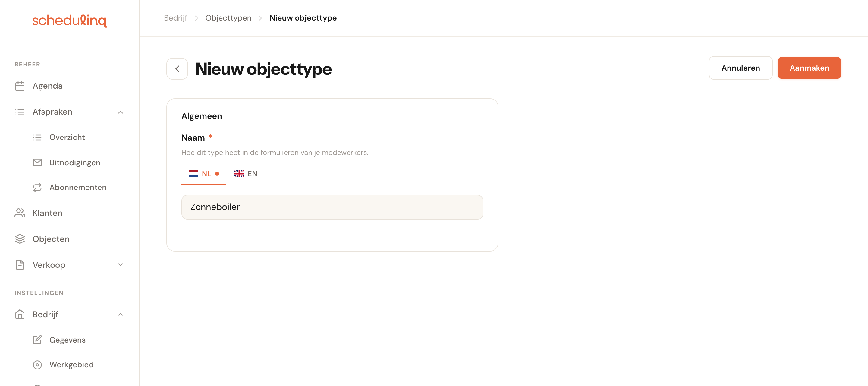Viewport: 868px width, 386px height.
Task: Click the Gegevens edit pencil icon
Action: (37, 340)
